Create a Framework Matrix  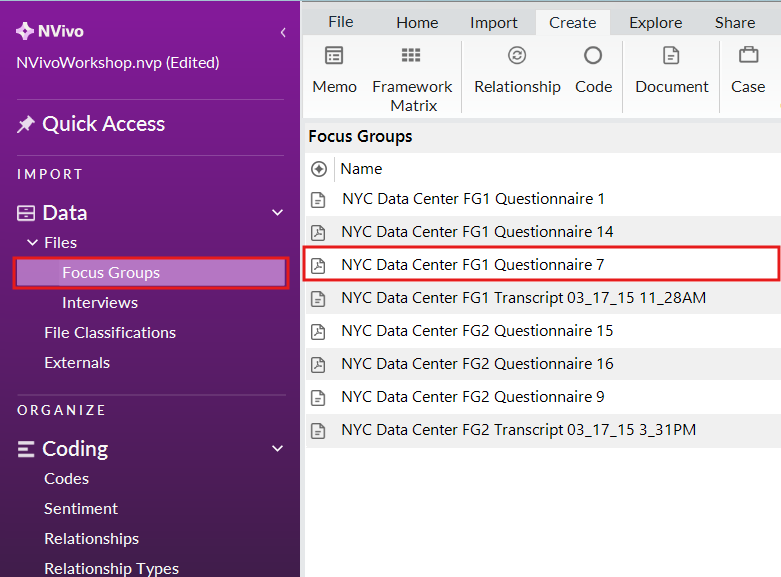click(x=412, y=79)
